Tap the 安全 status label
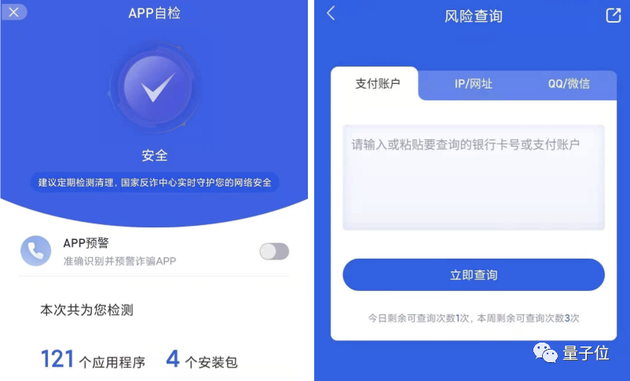Screen dimensions: 630x381 155,156
